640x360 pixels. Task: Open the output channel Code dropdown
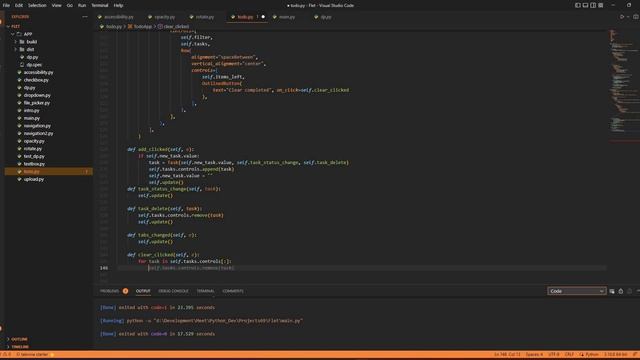click(x=576, y=291)
